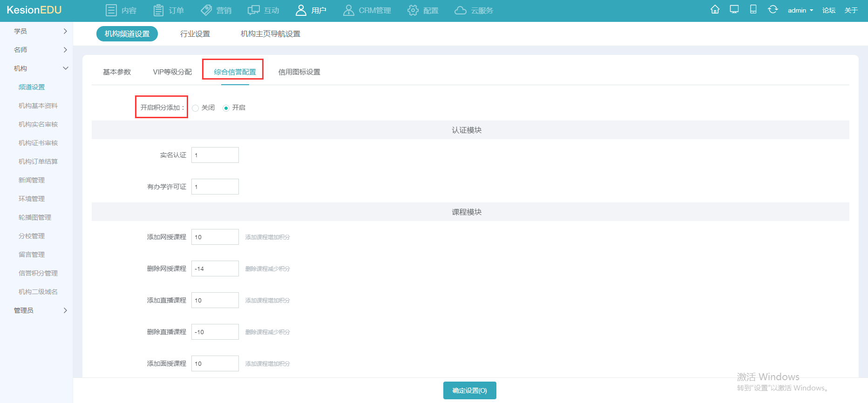Click the desktop monitor preview icon
The image size is (868, 403).
pos(734,10)
